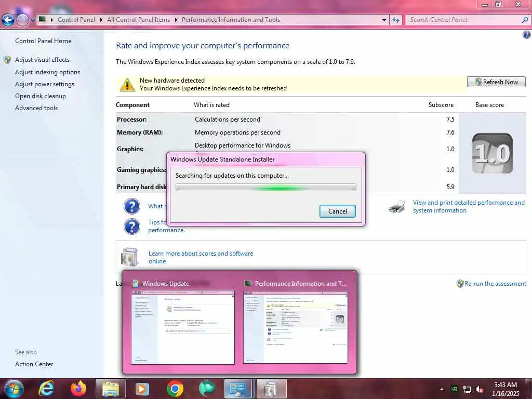
Task: Click the yellow warning triangle icon
Action: tap(127, 85)
